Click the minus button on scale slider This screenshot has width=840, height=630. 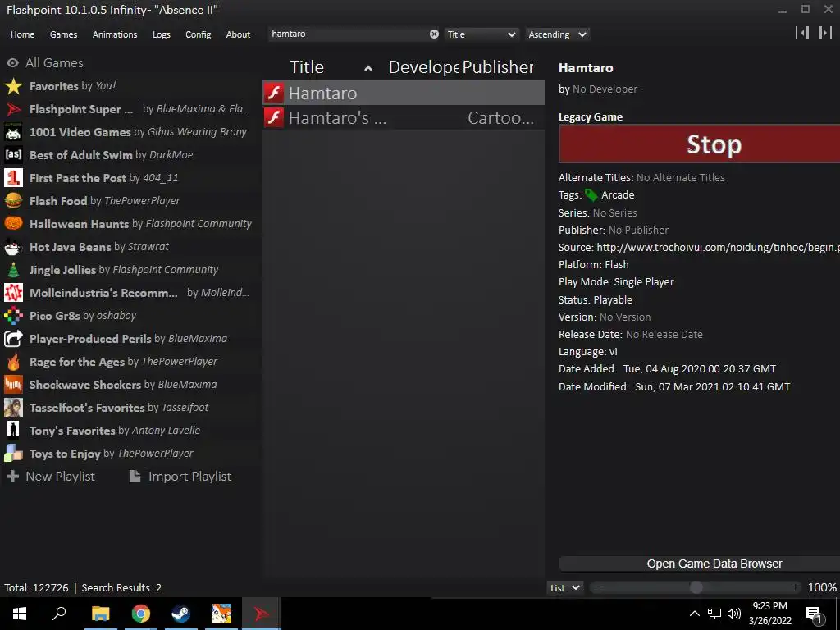click(x=597, y=587)
